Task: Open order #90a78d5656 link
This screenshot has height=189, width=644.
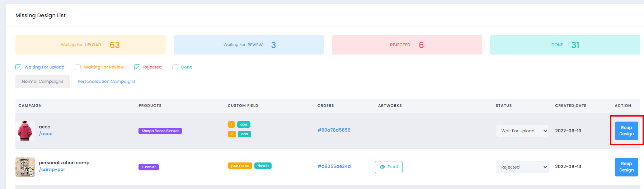Action: click(x=334, y=130)
